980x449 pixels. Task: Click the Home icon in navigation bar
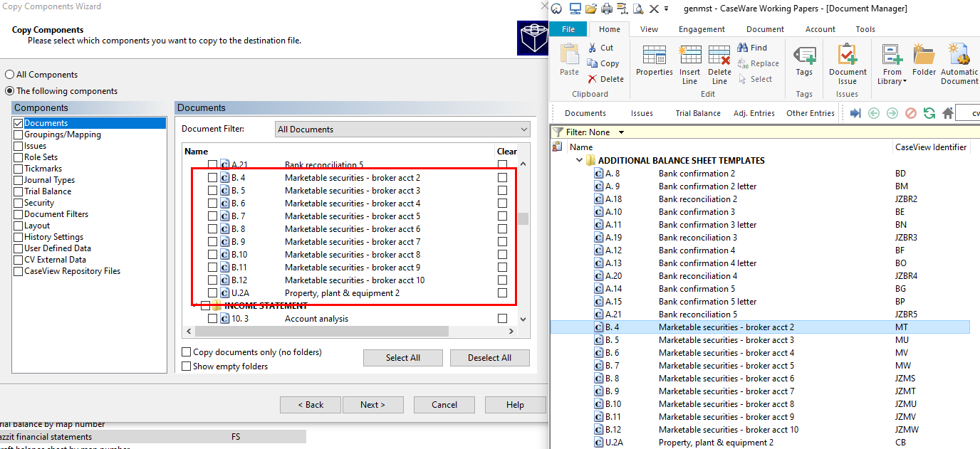pos(947,113)
